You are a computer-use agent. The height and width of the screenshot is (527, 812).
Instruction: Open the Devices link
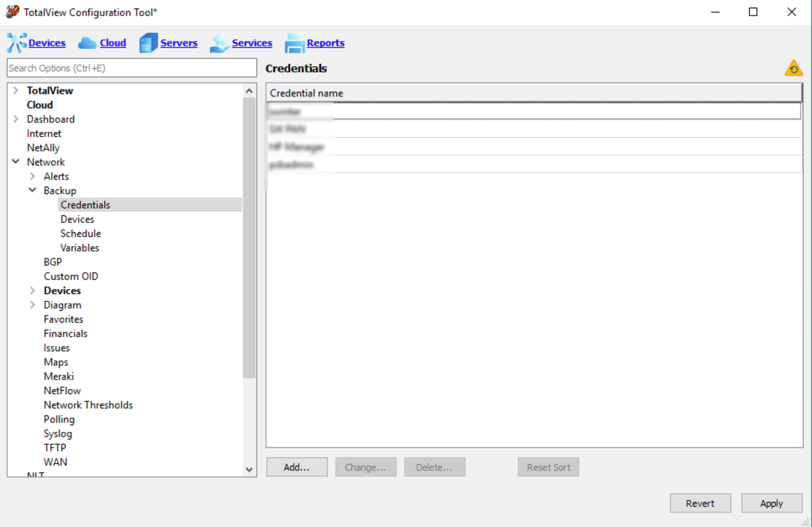(47, 43)
